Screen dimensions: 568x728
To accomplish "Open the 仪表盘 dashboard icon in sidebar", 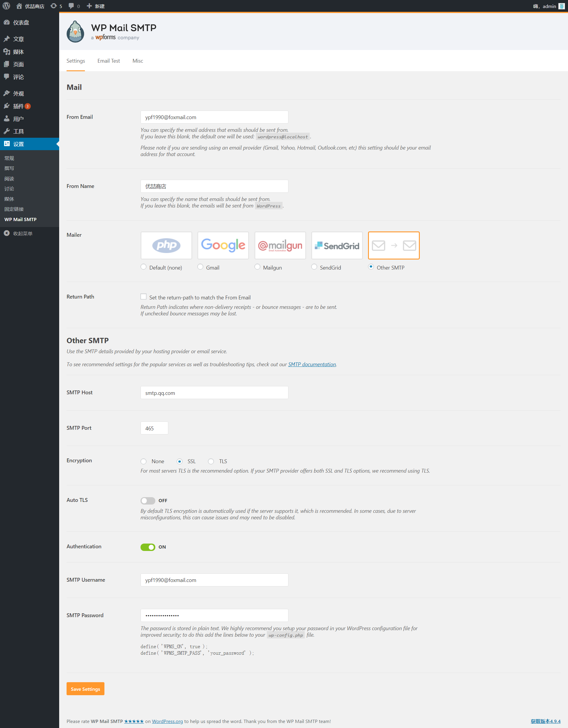I will point(7,22).
